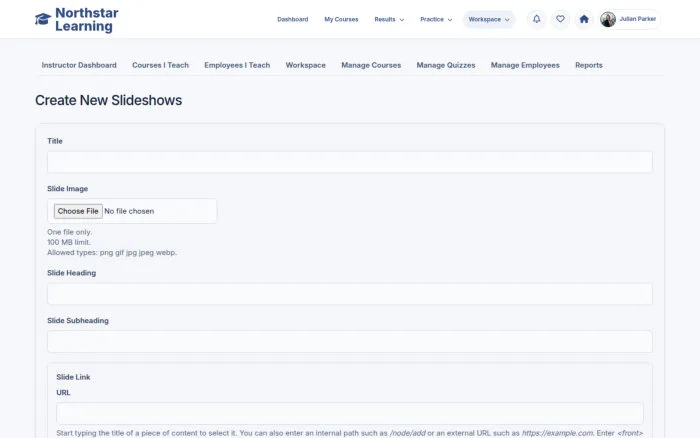The image size is (700, 438).
Task: Open the Courses I Teach tab
Action: (160, 65)
